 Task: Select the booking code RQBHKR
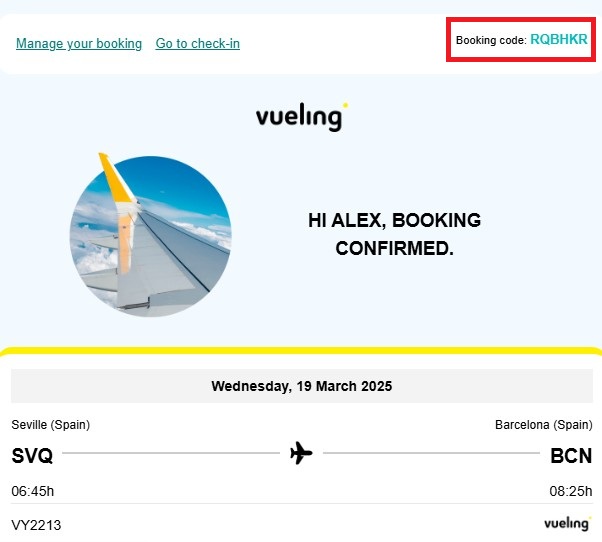pyautogui.click(x=559, y=40)
